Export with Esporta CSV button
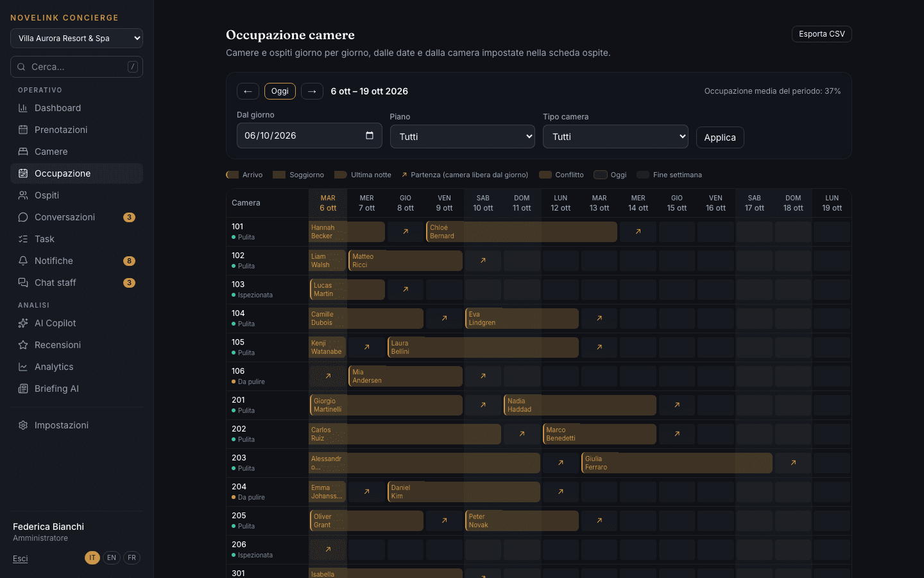Screen dimensions: 924x578 (822, 34)
